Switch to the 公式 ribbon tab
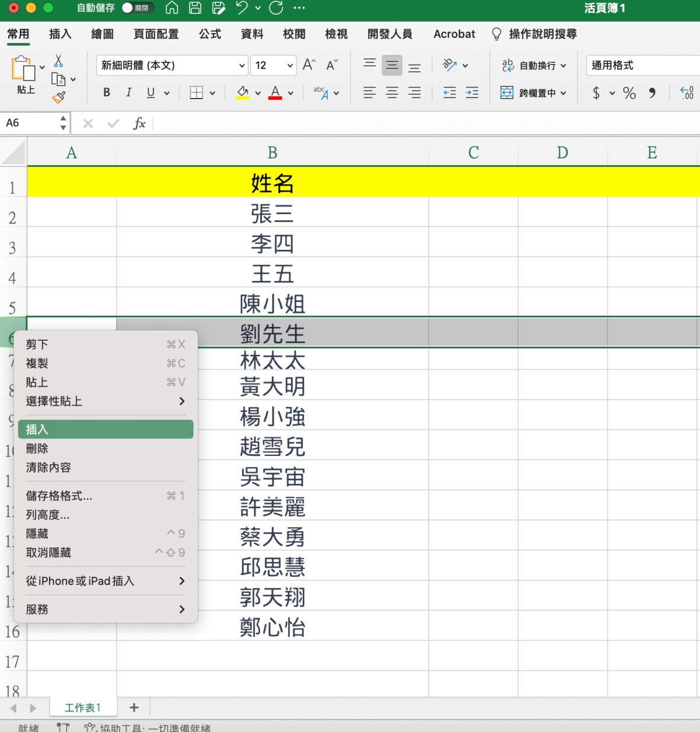This screenshot has width=700, height=732. (210, 34)
